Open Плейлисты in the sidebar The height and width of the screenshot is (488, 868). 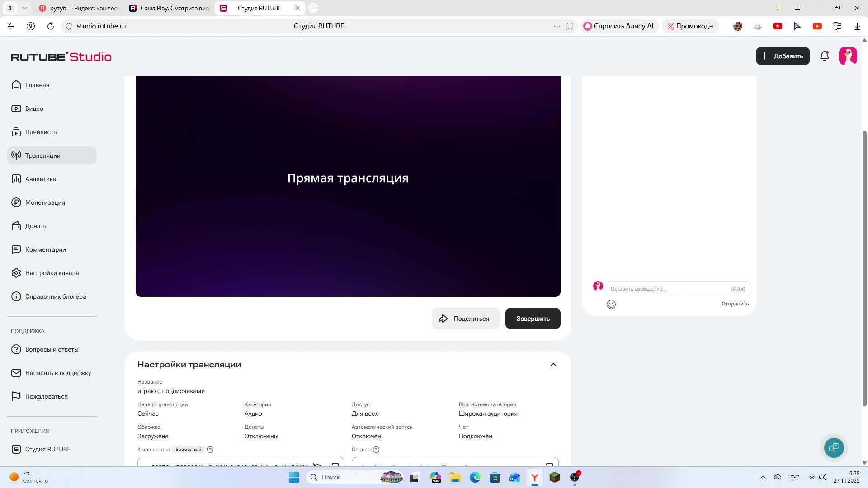pos(41,132)
